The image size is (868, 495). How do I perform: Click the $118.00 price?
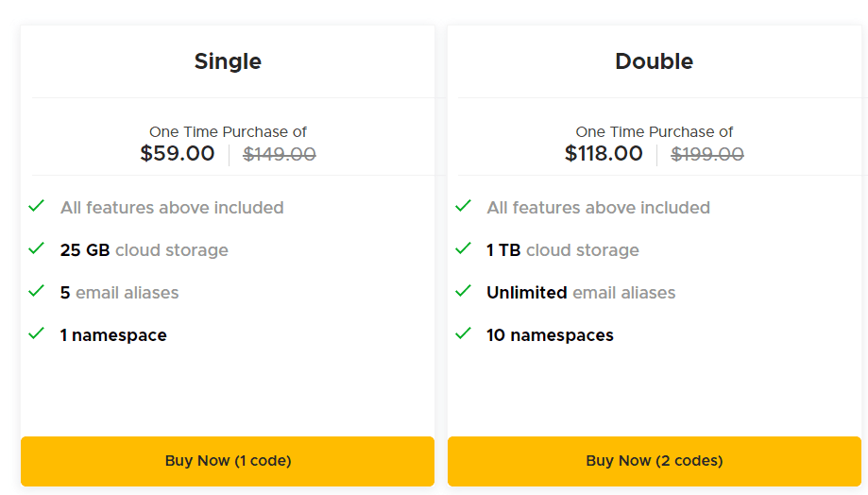coord(604,154)
